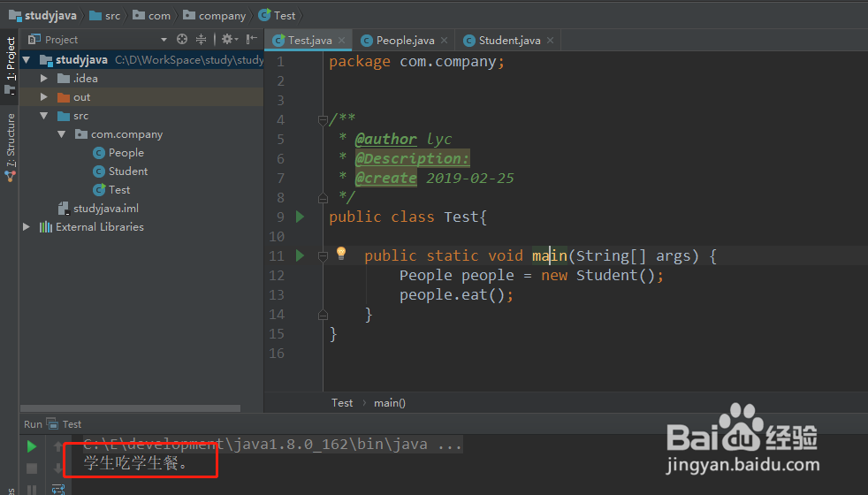Collapse all using the Project panel toolbar icon
This screenshot has height=495, width=868.
(x=201, y=39)
